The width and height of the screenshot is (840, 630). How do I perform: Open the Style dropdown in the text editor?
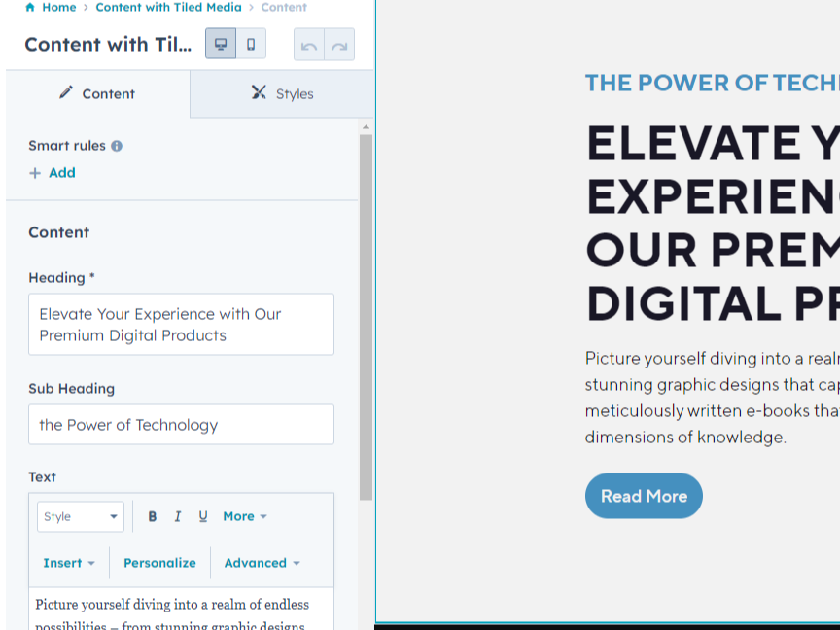click(81, 517)
